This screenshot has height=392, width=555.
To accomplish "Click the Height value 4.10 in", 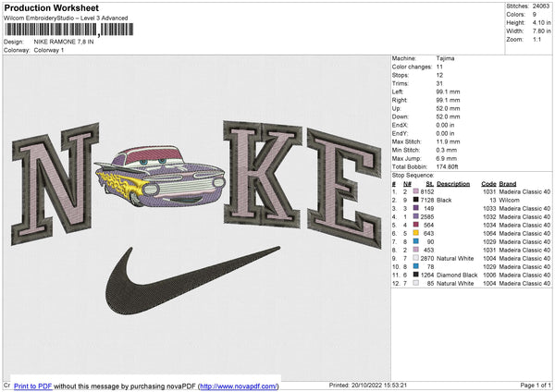I will point(541,22).
